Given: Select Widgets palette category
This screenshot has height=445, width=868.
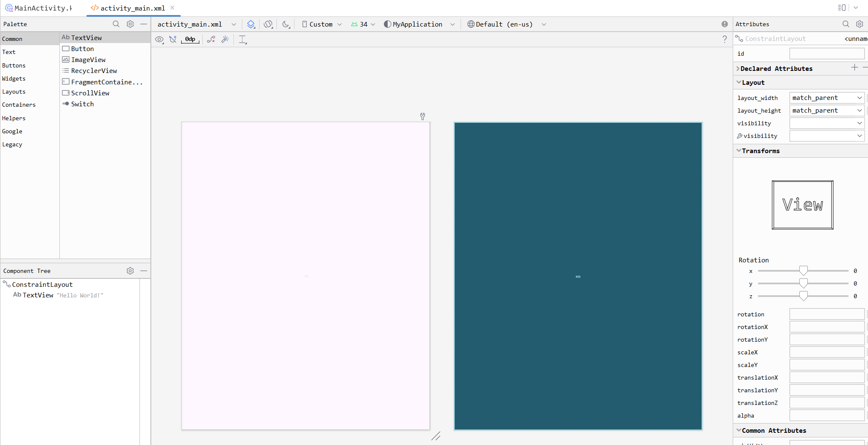Looking at the screenshot, I should click(29, 78).
